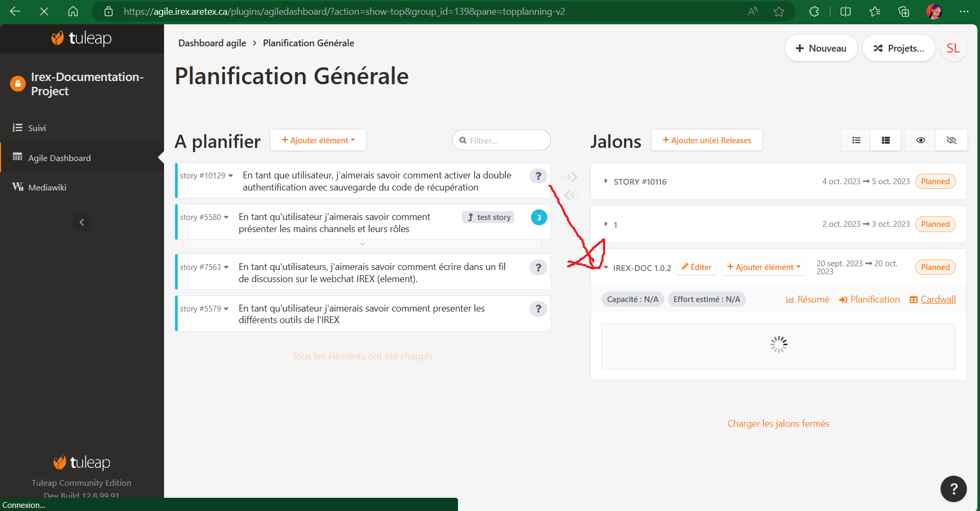Click Planification Générale breadcrumb
The height and width of the screenshot is (511, 980).
[309, 43]
